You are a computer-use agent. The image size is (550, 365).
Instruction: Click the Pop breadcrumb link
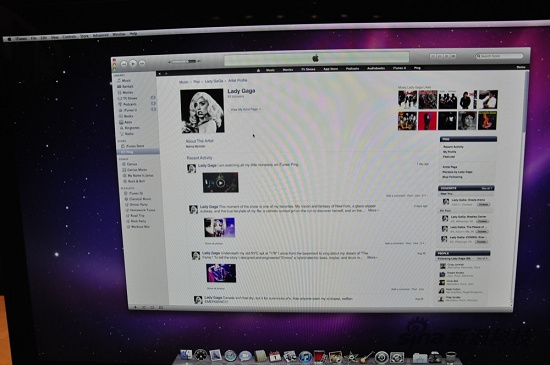[196, 82]
